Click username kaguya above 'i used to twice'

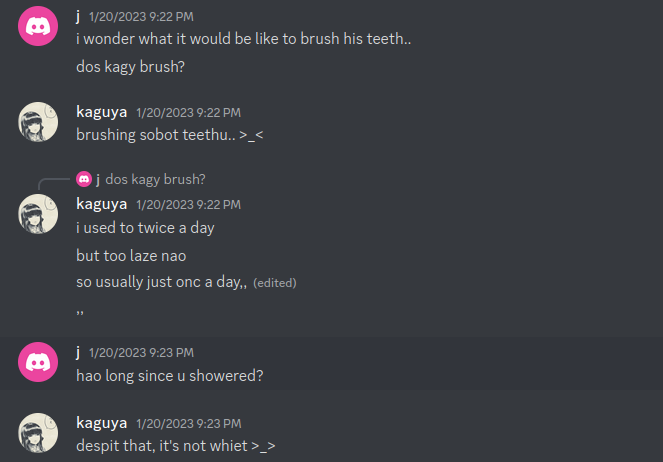click(101, 203)
